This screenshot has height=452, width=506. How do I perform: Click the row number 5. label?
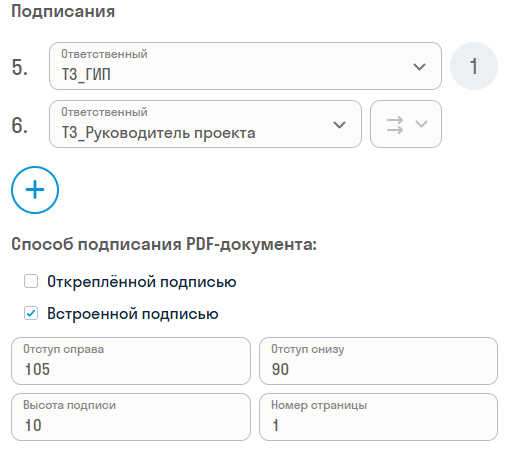pyautogui.click(x=20, y=67)
